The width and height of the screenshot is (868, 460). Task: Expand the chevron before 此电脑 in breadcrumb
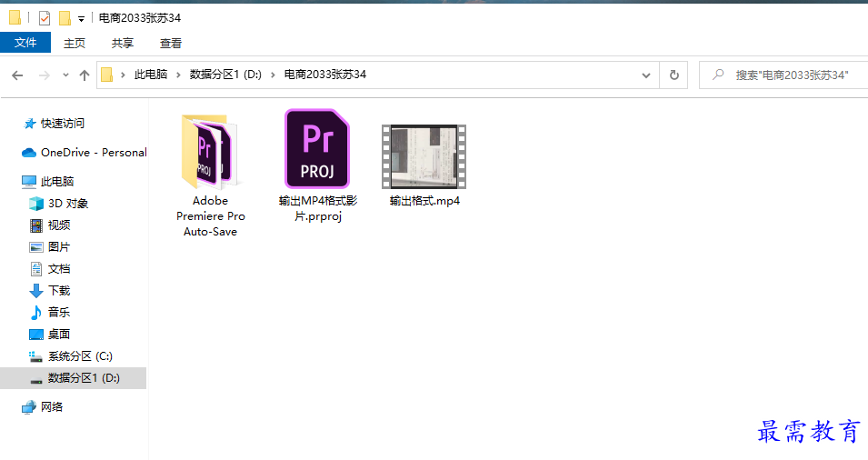(123, 75)
